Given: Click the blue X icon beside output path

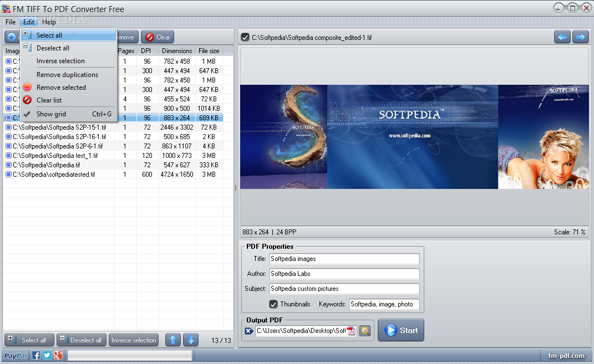Looking at the screenshot, I should [x=248, y=331].
